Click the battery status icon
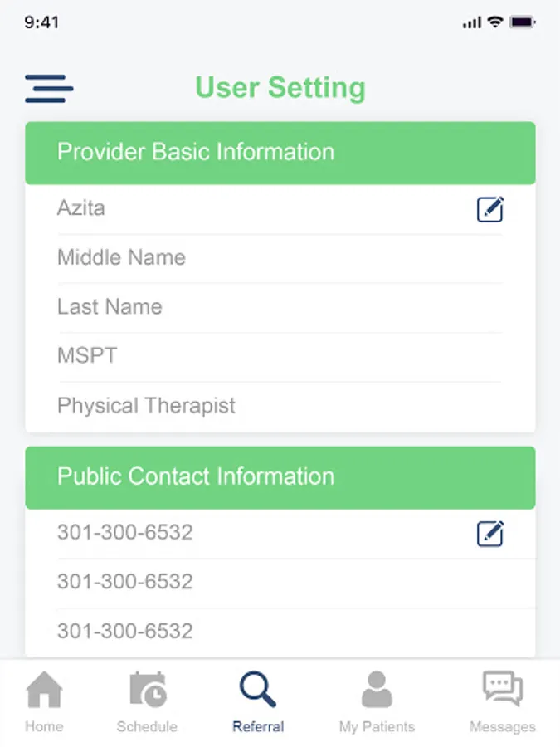Viewport: 560px width, 747px height. click(523, 22)
